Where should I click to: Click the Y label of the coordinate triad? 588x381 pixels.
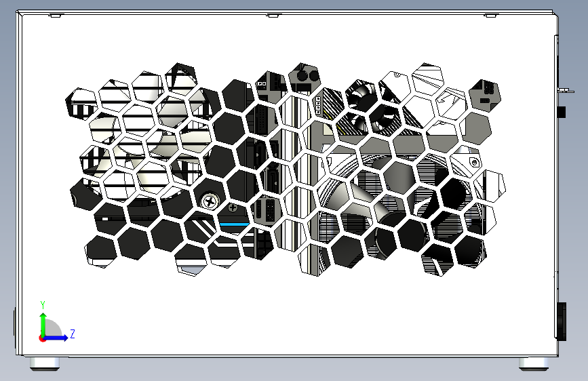tap(43, 305)
